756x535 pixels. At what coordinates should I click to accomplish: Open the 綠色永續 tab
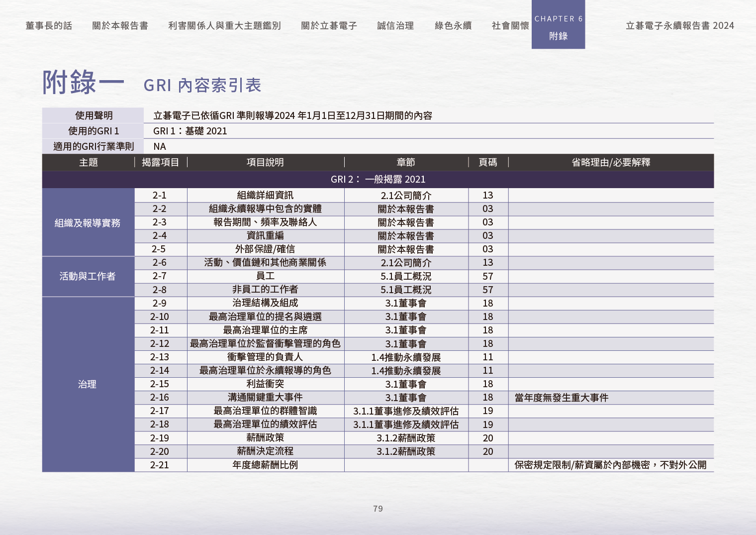pyautogui.click(x=453, y=25)
